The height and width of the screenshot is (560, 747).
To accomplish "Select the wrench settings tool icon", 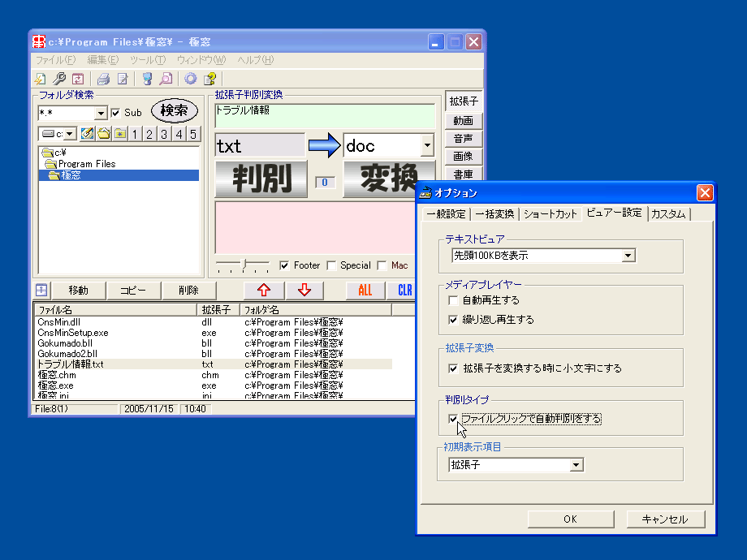I will point(58,78).
